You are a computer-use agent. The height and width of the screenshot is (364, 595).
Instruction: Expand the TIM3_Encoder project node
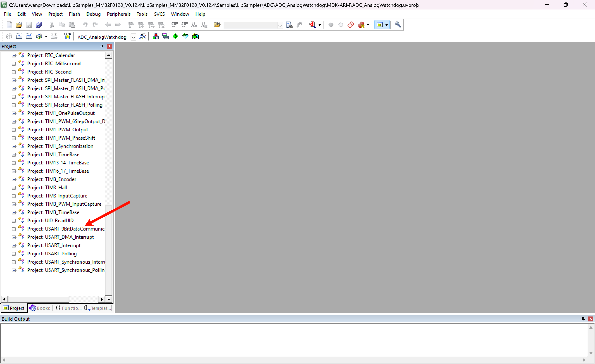point(14,180)
